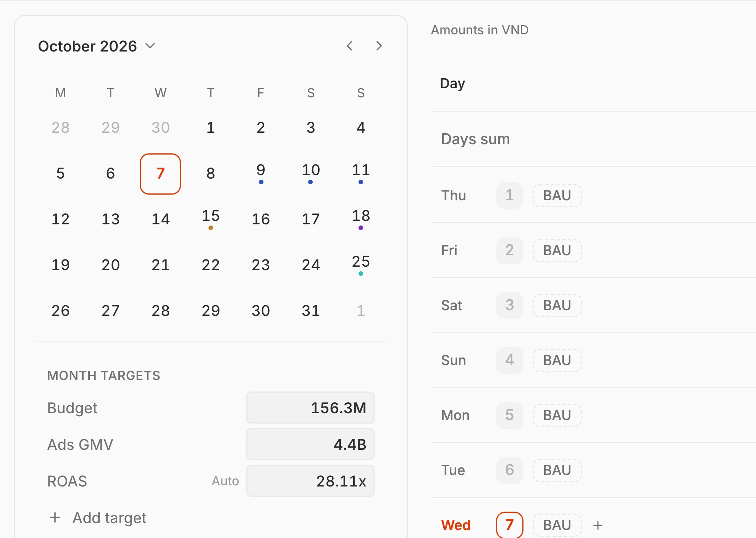
Task: Click highlighted day 7 badge on Wed row
Action: [x=509, y=525]
